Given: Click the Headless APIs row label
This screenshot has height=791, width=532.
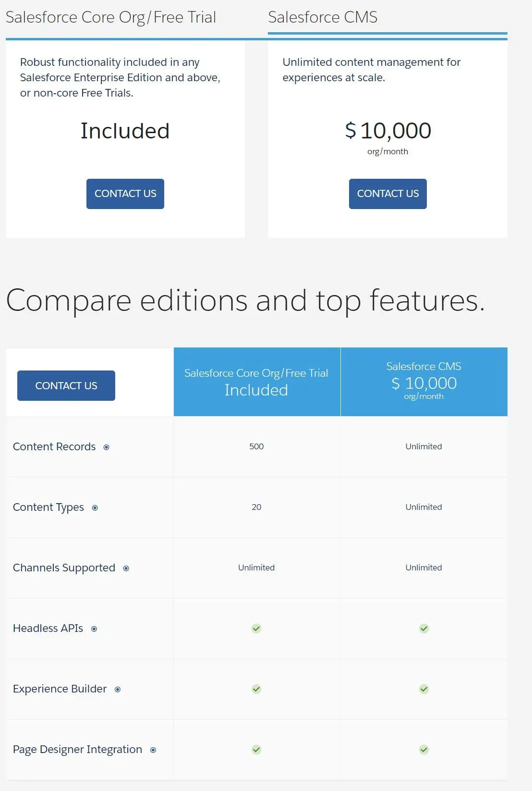Looking at the screenshot, I should 48,629.
